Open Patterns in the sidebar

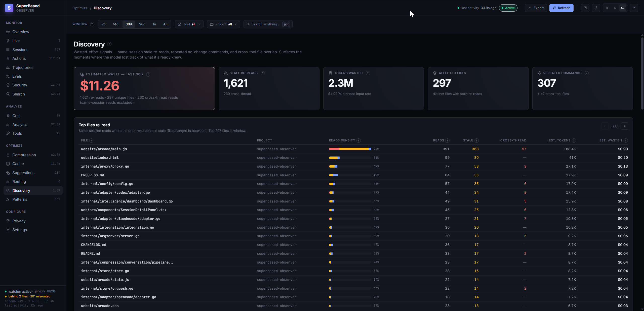coord(33,199)
